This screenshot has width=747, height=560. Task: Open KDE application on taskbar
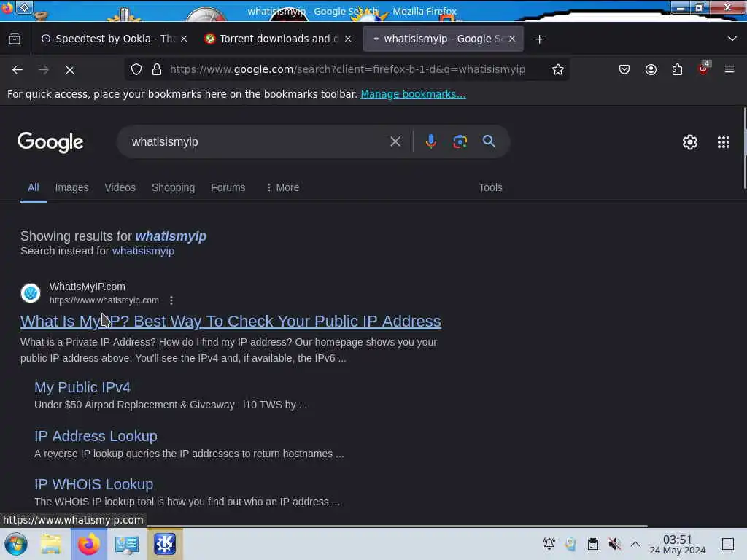click(165, 544)
